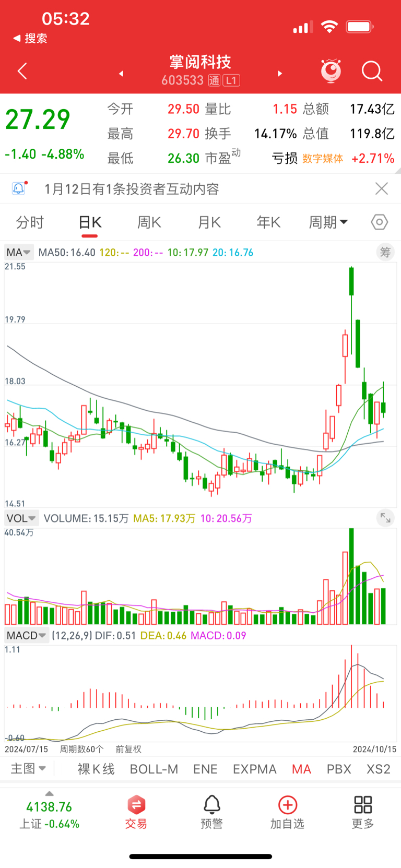
Task: Tap the 总额 17.43亿 value
Action: [372, 109]
